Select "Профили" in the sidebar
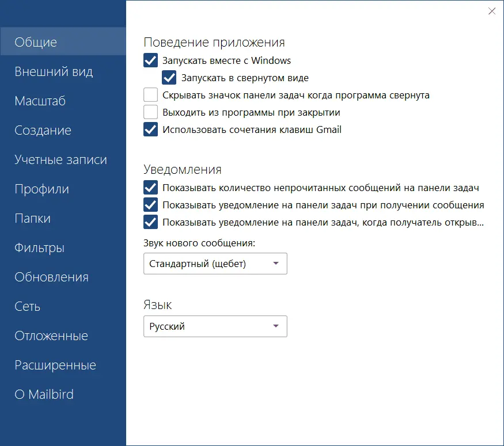504x446 pixels. 41,189
